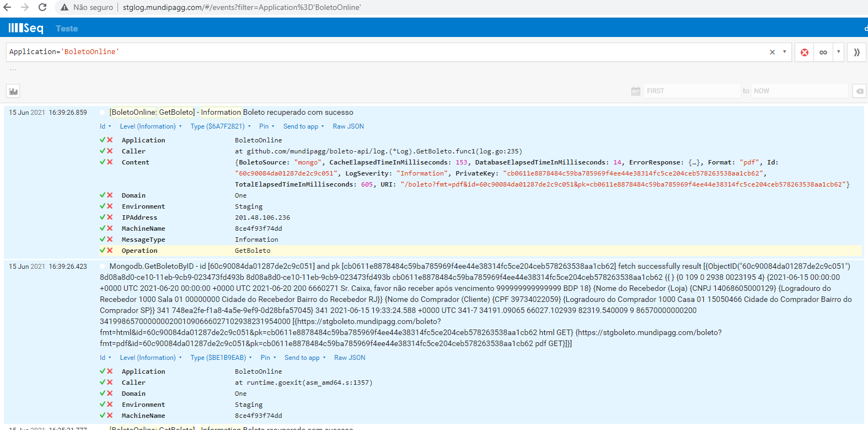
Task: Select the browser address bar URL
Action: [x=242, y=8]
